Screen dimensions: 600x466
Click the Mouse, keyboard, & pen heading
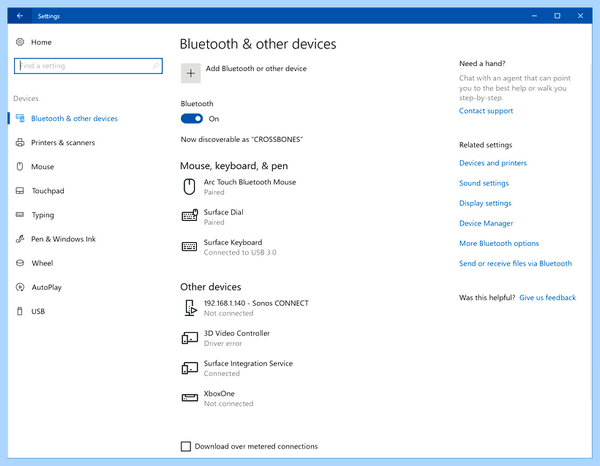234,166
